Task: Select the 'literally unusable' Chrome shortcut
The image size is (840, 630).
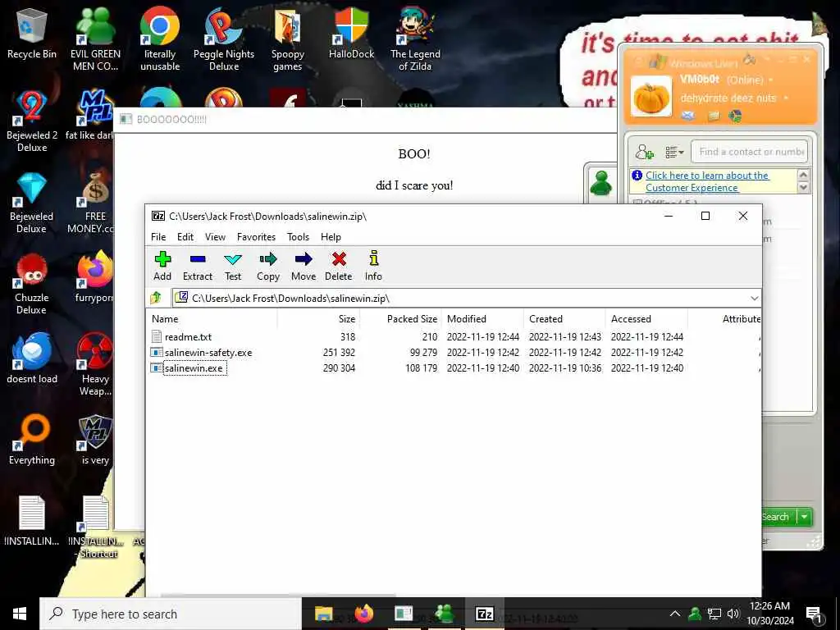Action: click(x=160, y=39)
